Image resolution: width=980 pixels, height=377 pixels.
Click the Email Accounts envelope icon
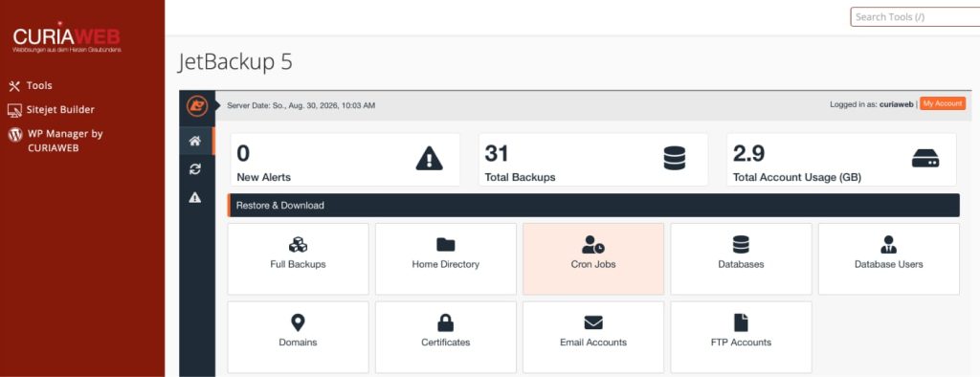(593, 322)
